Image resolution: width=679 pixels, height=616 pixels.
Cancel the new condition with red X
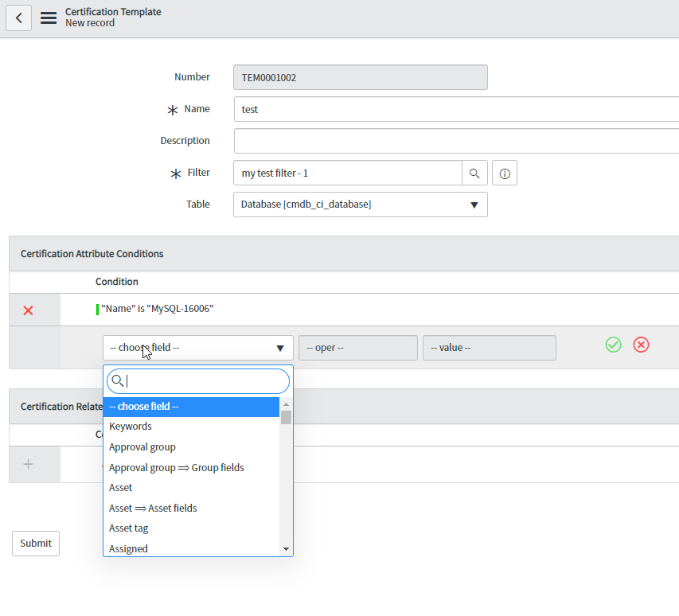641,345
